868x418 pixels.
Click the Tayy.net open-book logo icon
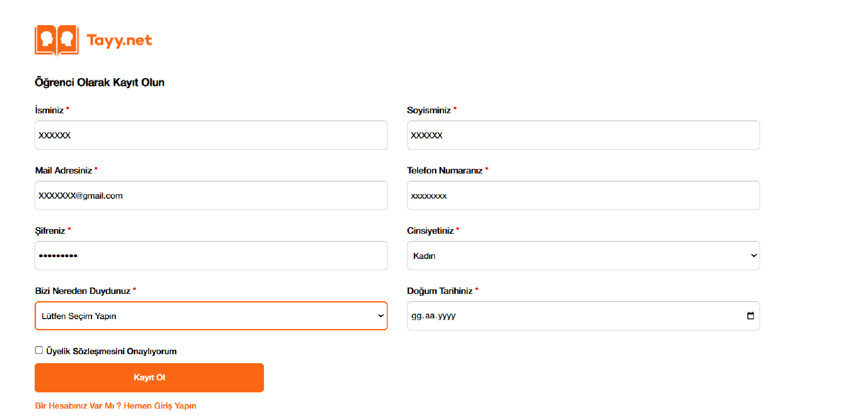click(57, 40)
